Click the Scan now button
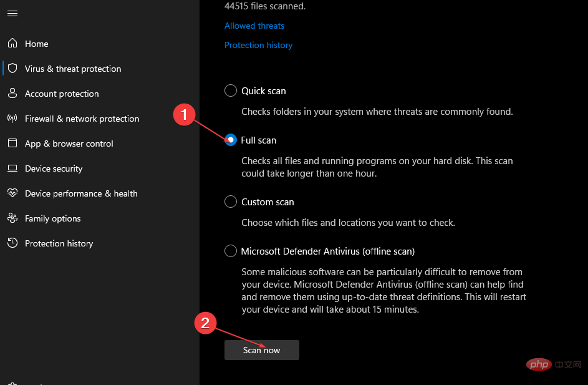 click(x=262, y=350)
